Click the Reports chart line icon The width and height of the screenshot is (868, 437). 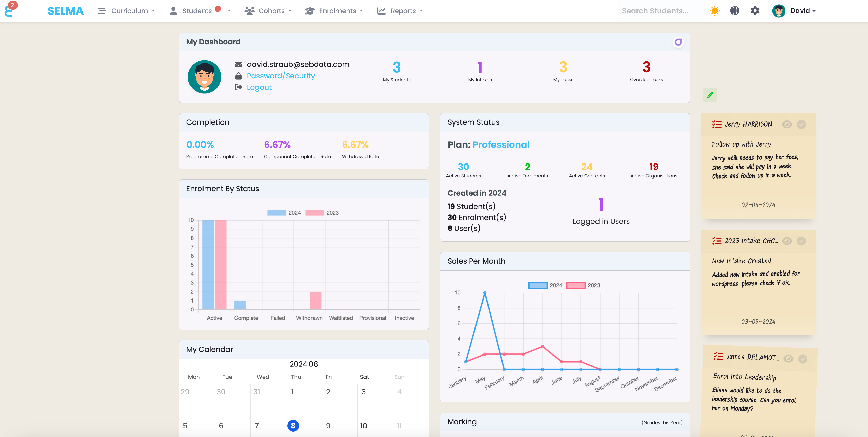pos(381,11)
